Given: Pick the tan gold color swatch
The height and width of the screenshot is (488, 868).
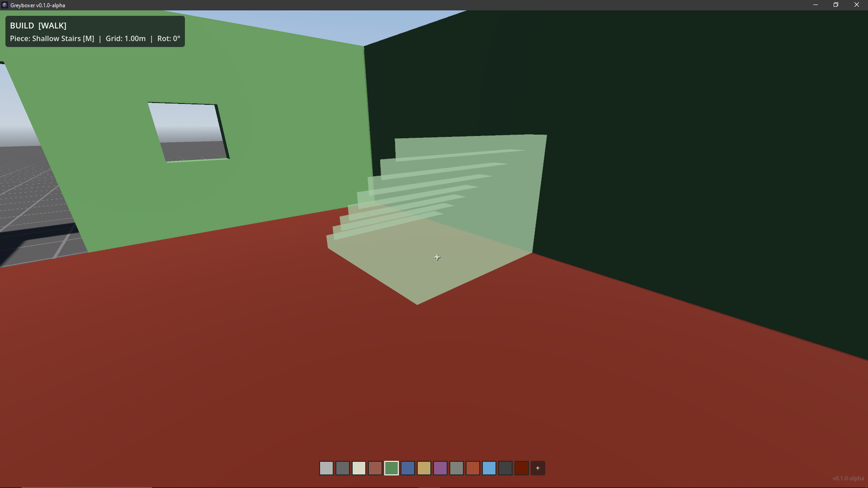Looking at the screenshot, I should click(x=424, y=468).
